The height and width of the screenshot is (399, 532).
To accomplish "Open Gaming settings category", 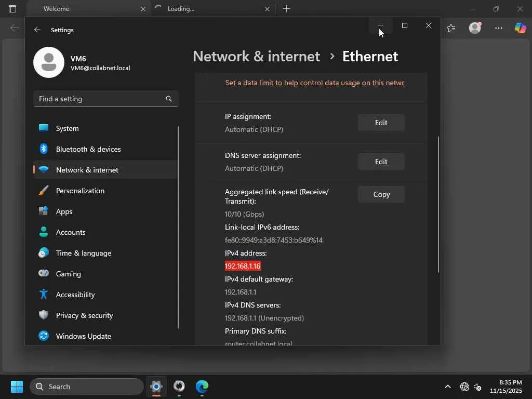I will pos(68,274).
